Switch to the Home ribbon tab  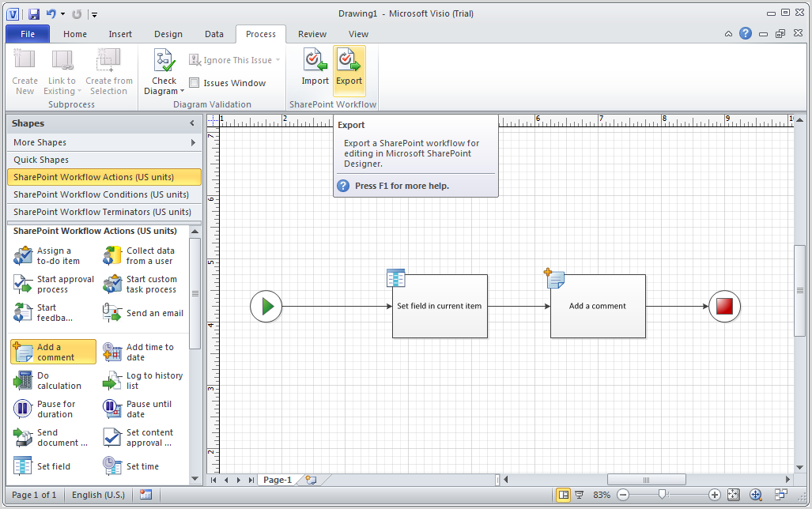pos(75,34)
